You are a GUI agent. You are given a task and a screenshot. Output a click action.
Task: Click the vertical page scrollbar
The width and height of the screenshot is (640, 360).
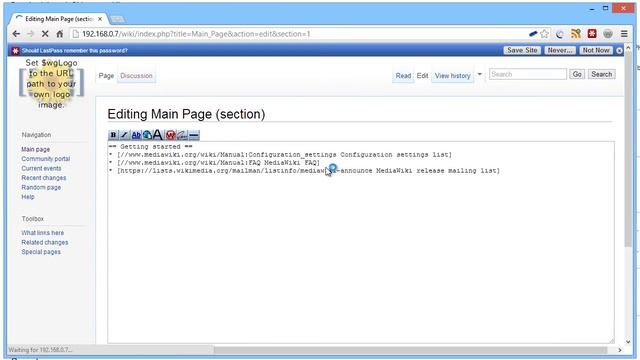pyautogui.click(x=628, y=149)
